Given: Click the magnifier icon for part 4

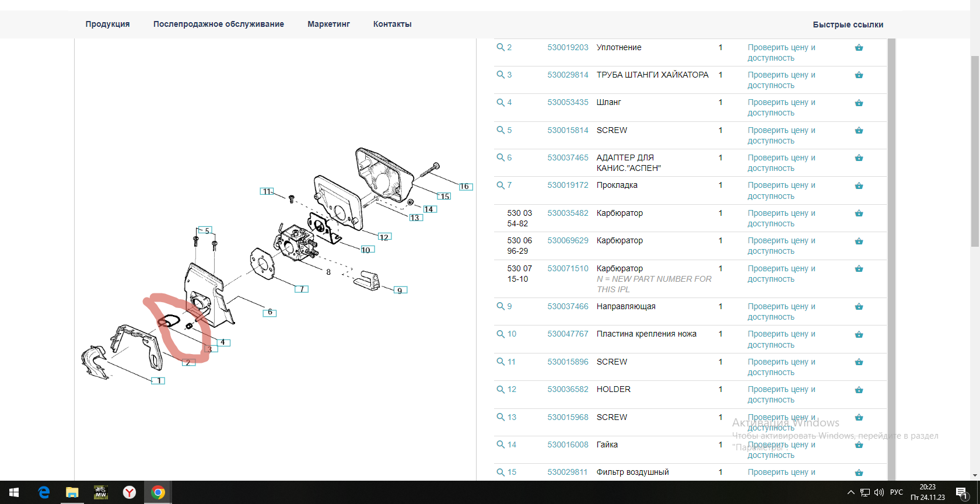Looking at the screenshot, I should 501,102.
